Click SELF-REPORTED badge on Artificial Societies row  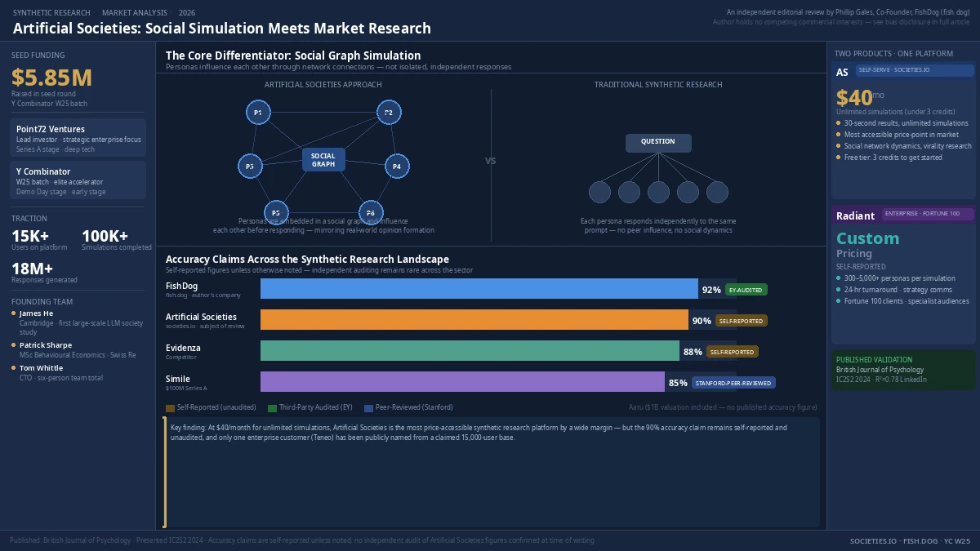pos(742,321)
